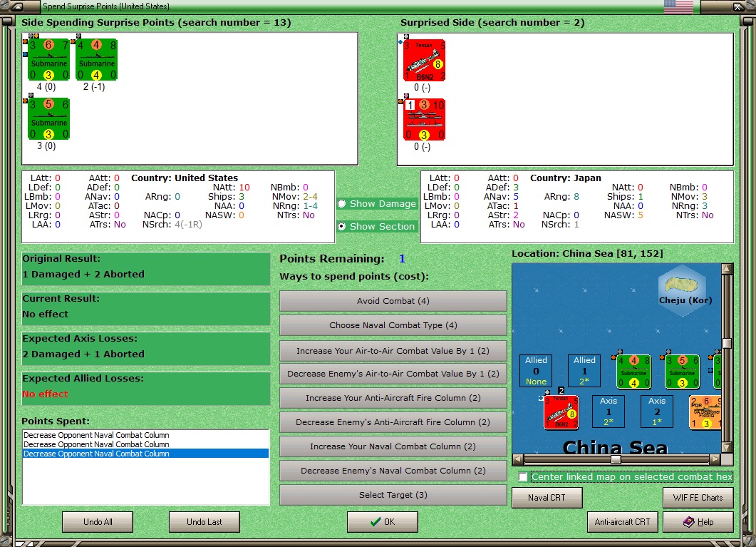Close the Spend Surprise Points window
Image resolution: width=756 pixels, height=547 pixels.
tap(738, 6)
